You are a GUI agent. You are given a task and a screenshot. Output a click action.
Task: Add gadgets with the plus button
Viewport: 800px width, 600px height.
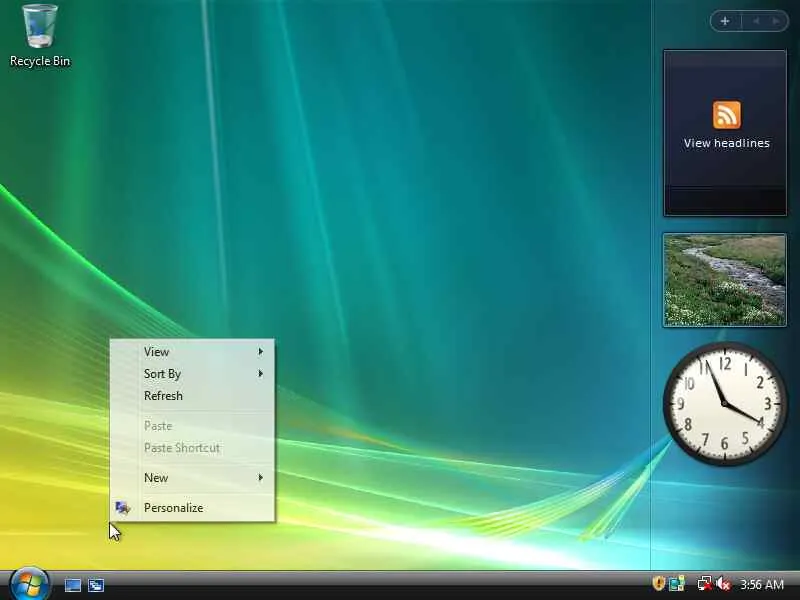point(725,21)
